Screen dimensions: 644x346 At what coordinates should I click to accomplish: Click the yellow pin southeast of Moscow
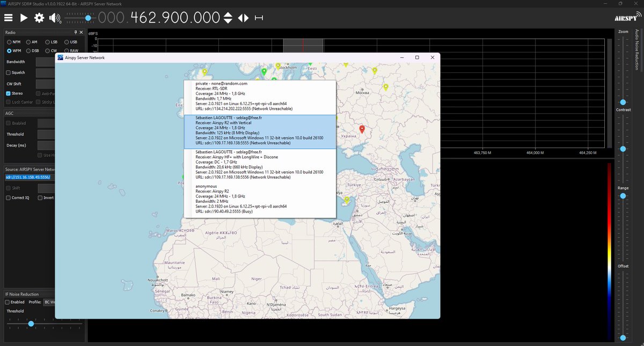(x=385, y=87)
